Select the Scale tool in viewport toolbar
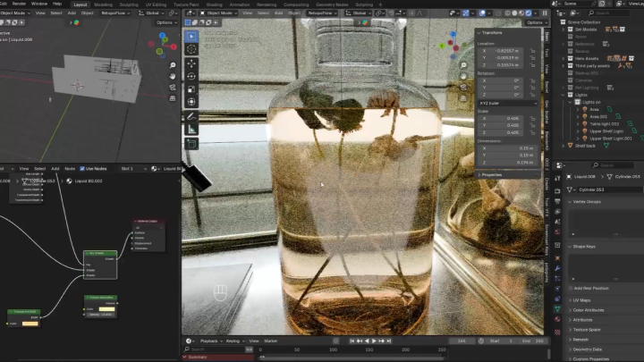Image resolution: width=644 pixels, height=362 pixels. 191,89
